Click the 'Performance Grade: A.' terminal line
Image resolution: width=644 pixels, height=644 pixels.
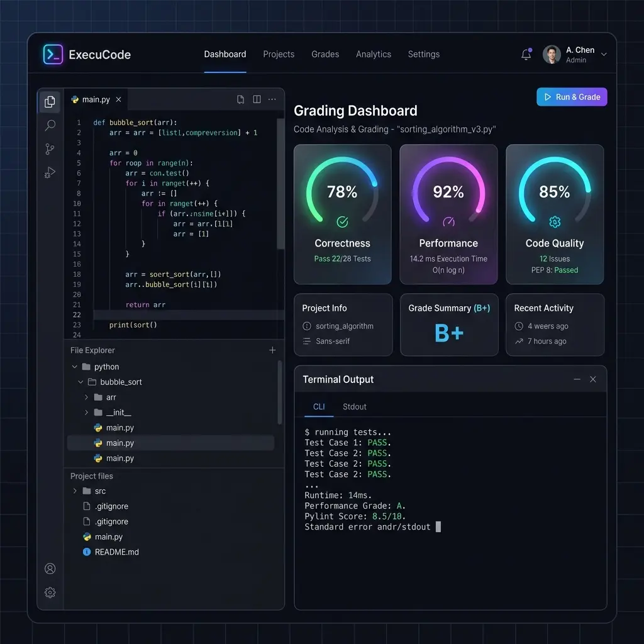click(355, 506)
